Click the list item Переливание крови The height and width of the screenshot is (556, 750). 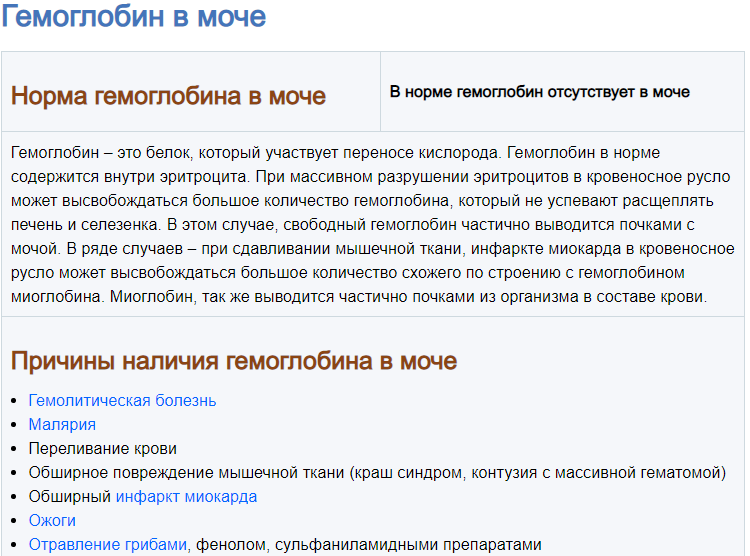click(x=103, y=449)
